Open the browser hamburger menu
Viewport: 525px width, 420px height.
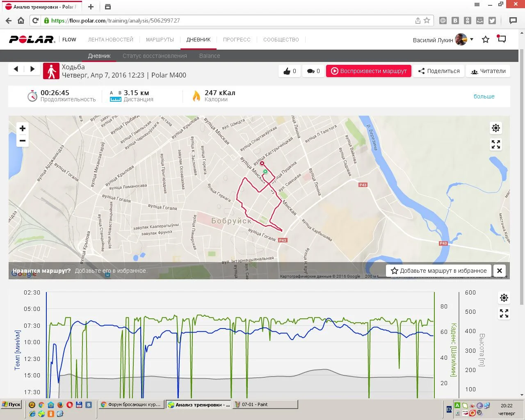coord(477,5)
